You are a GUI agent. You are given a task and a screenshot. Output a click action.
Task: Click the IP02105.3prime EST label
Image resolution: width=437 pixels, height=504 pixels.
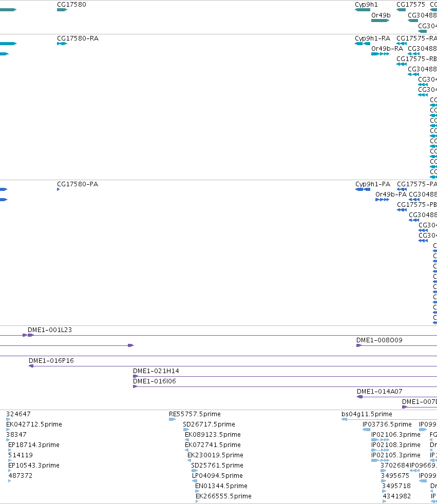pos(396,455)
